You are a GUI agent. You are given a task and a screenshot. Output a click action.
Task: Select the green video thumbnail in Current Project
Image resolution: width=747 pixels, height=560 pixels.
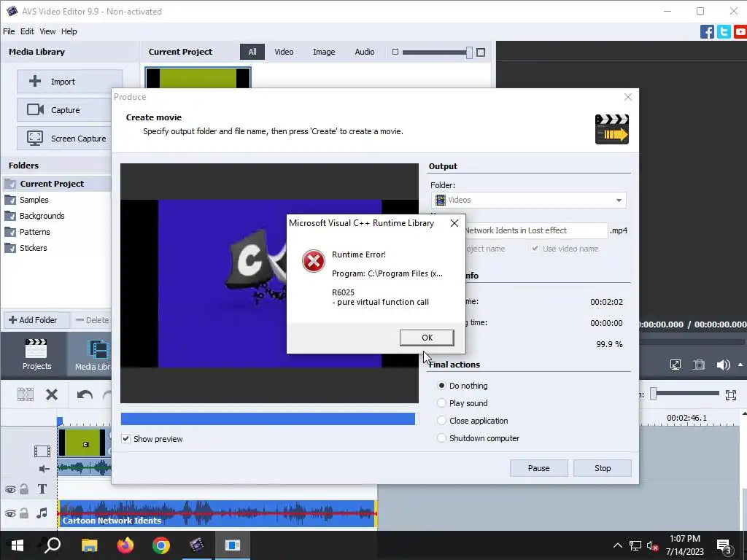pyautogui.click(x=198, y=78)
